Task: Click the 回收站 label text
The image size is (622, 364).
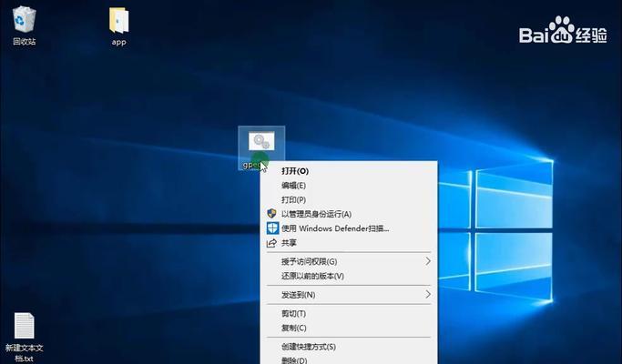Action: [25, 41]
